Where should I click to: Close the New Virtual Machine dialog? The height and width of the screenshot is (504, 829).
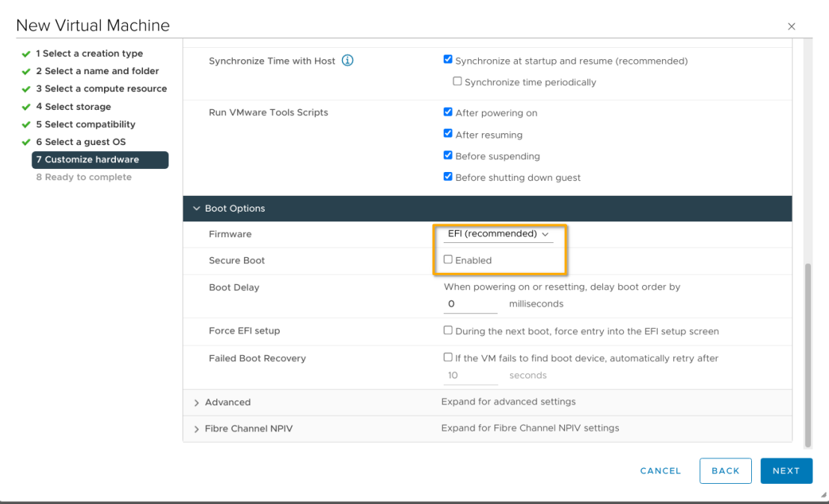coord(792,26)
